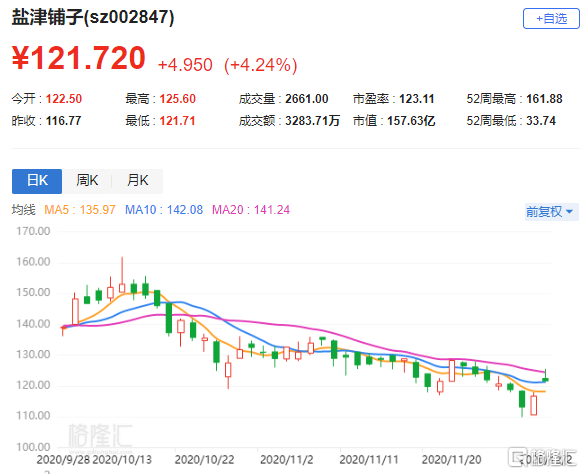Click the 2020/11/2 date axis label

click(286, 460)
